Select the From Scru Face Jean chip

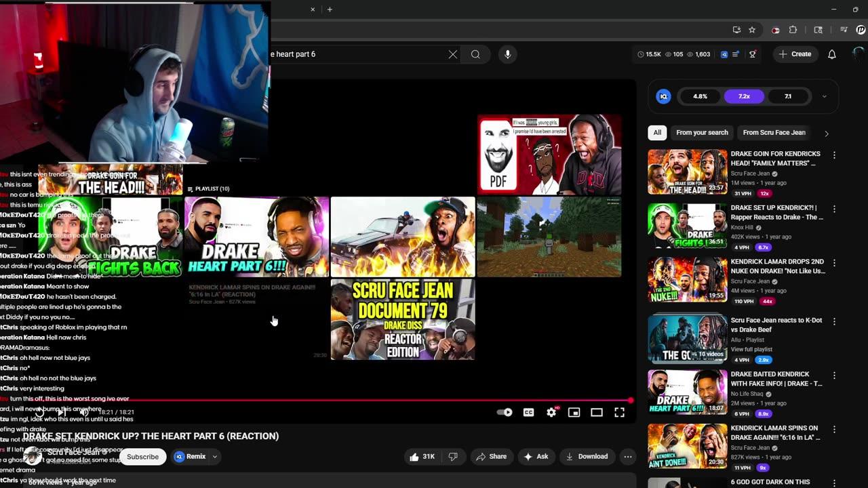[774, 133]
